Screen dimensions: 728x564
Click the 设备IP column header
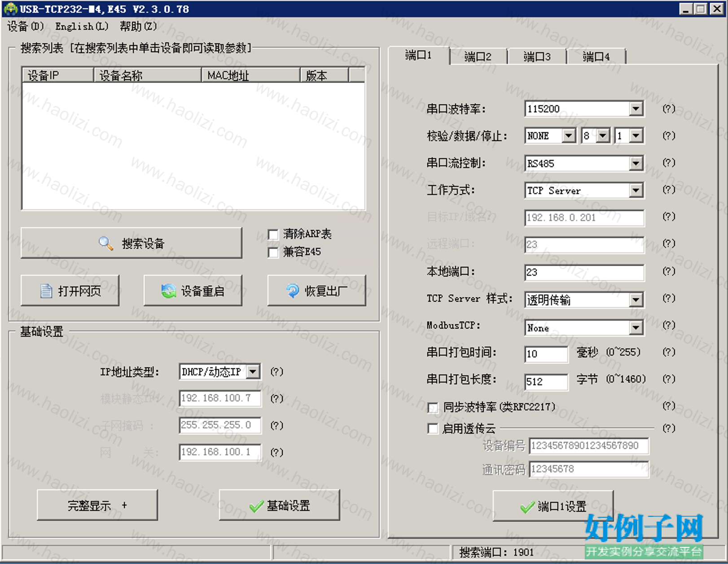(58, 75)
